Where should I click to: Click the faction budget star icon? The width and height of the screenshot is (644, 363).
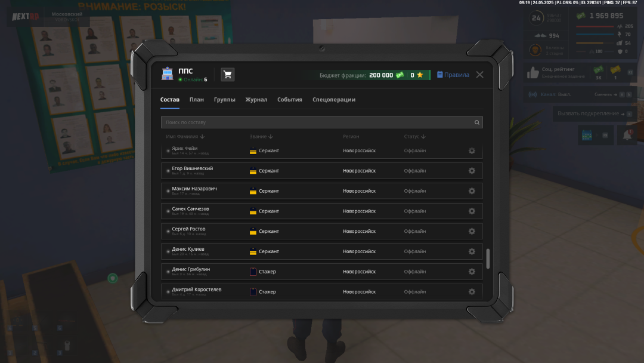(x=420, y=75)
